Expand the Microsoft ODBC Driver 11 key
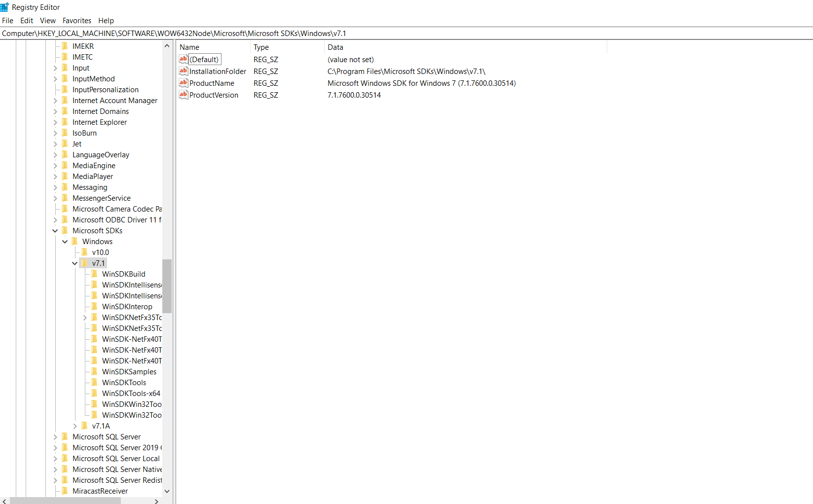813x504 pixels. point(55,220)
